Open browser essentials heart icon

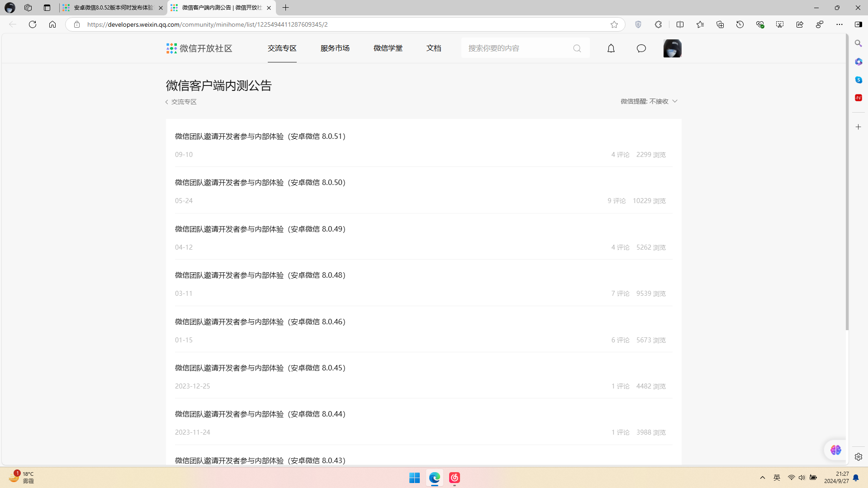click(760, 24)
